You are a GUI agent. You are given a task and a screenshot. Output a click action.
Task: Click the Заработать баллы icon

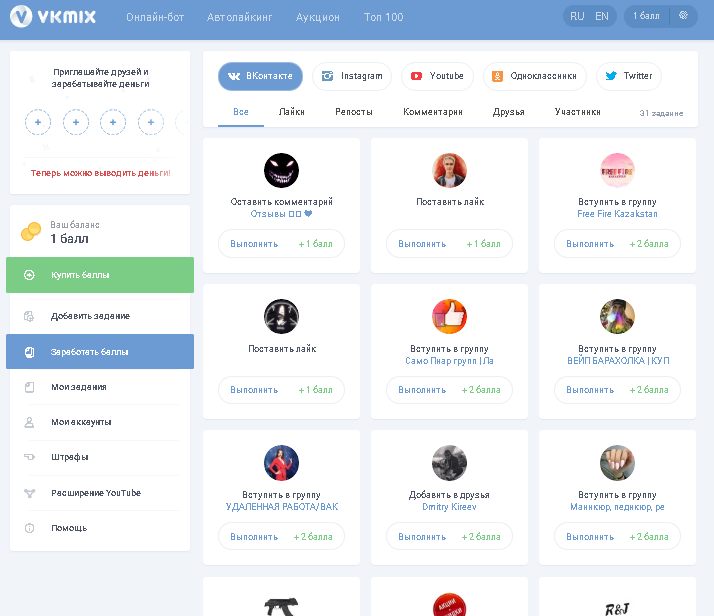point(29,352)
